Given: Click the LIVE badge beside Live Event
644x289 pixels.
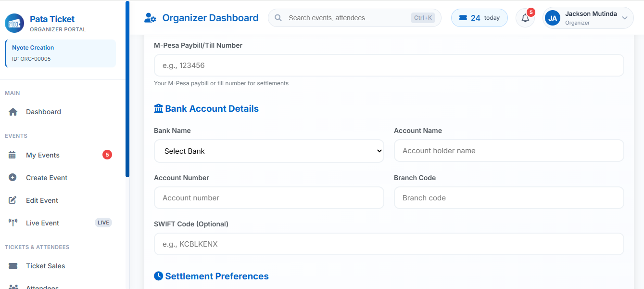Looking at the screenshot, I should (103, 223).
